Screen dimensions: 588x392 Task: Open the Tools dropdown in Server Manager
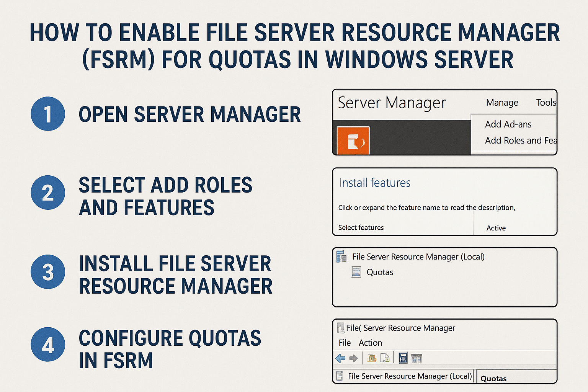coord(546,103)
